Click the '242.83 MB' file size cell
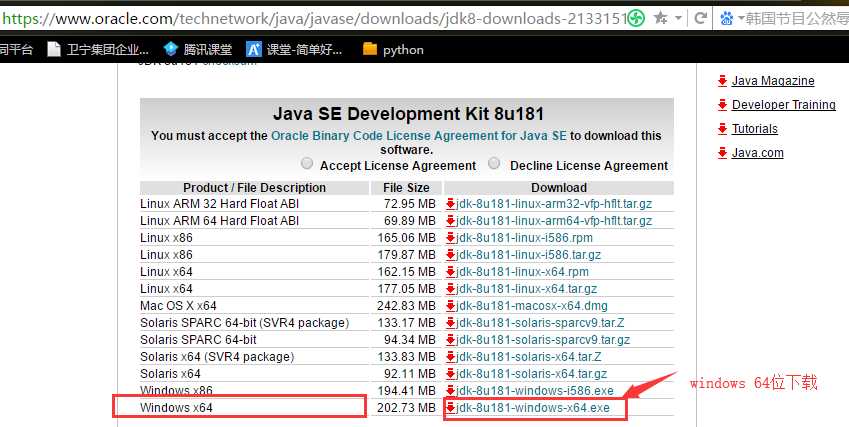The width and height of the screenshot is (849, 427). [x=406, y=306]
